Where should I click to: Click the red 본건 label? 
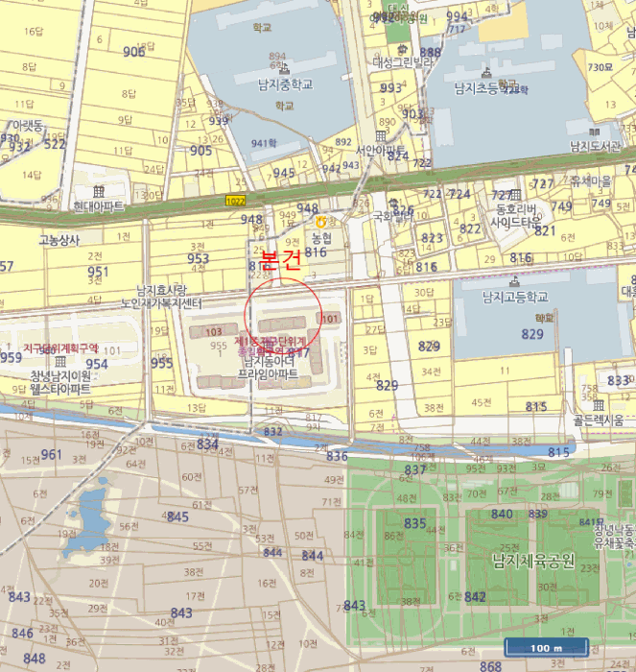280,259
